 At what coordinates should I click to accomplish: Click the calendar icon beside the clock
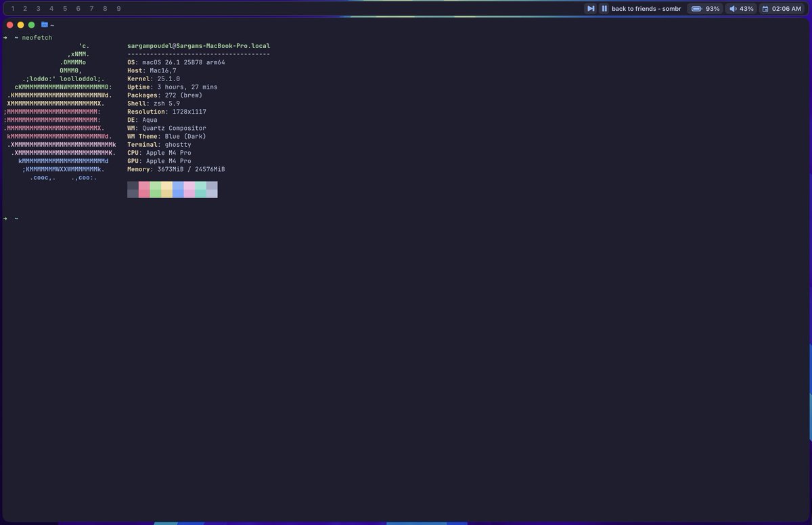click(765, 9)
